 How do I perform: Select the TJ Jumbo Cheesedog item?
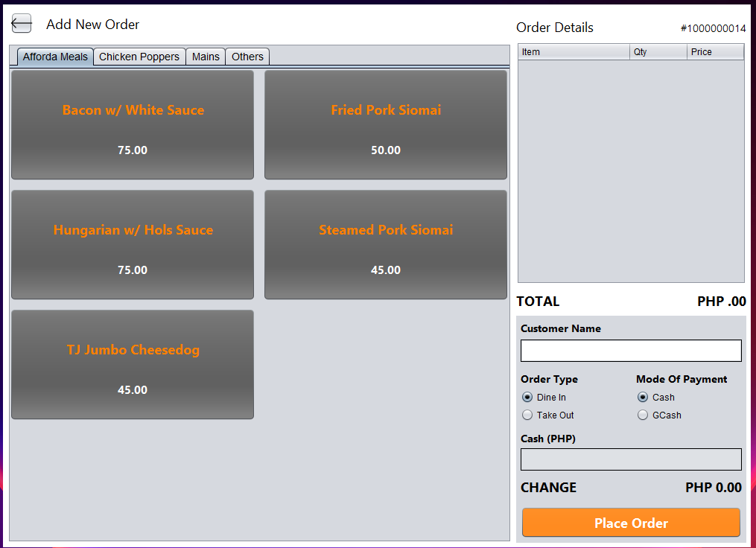point(133,365)
